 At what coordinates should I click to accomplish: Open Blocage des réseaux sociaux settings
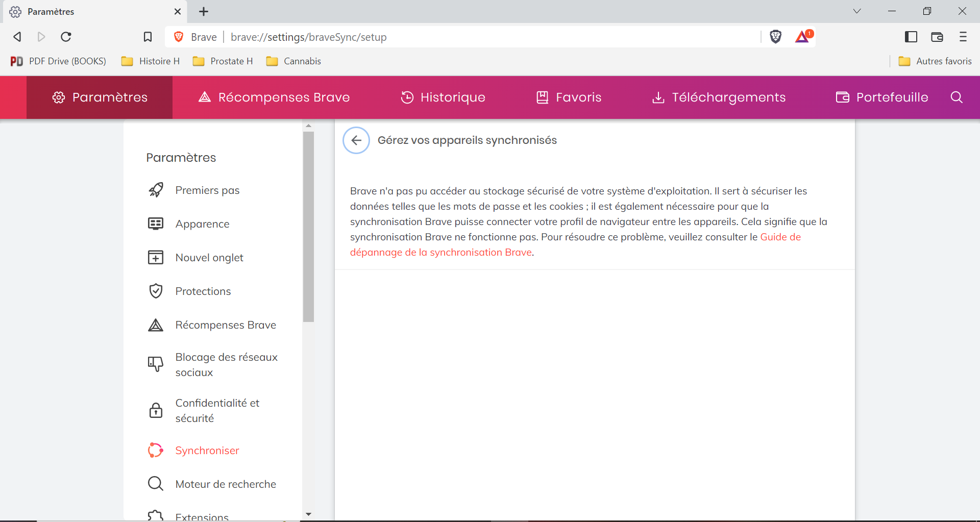(x=227, y=365)
